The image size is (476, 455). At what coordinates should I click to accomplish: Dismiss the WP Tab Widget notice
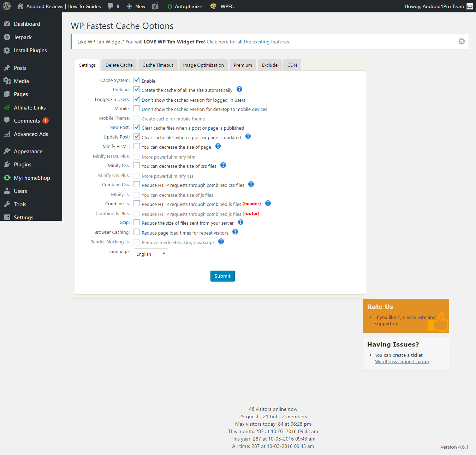pyautogui.click(x=462, y=41)
